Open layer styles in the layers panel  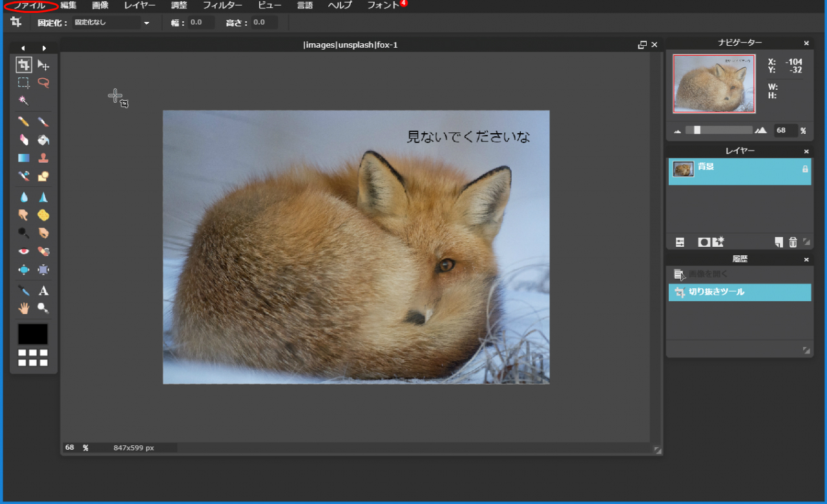(x=718, y=242)
